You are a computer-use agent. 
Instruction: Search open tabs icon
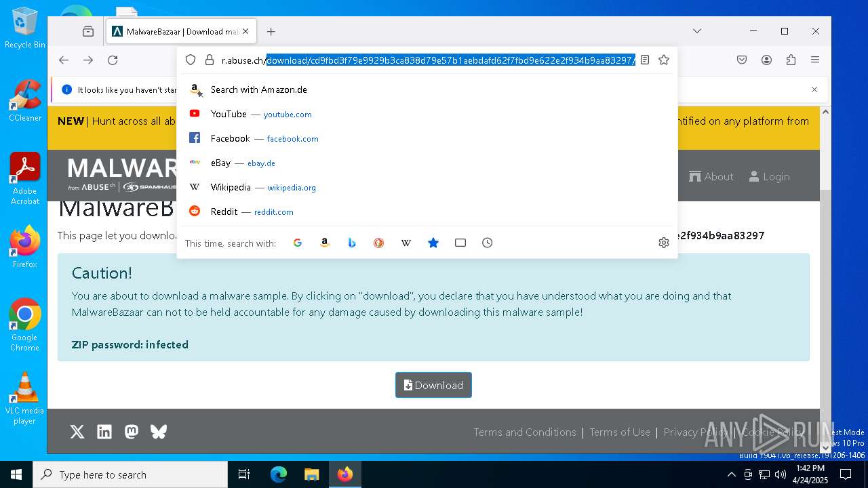[x=460, y=243]
